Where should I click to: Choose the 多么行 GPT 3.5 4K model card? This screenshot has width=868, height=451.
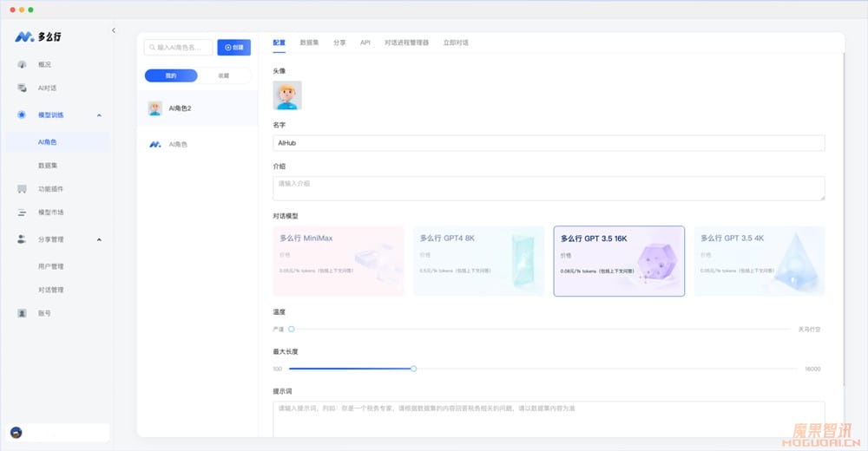coord(759,261)
